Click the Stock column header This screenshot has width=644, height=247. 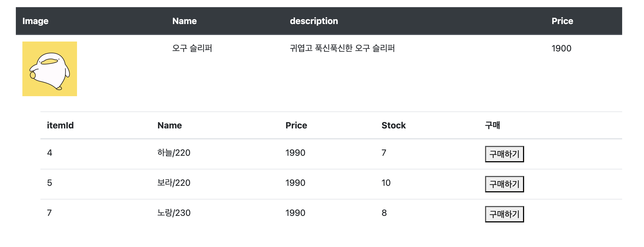point(393,125)
